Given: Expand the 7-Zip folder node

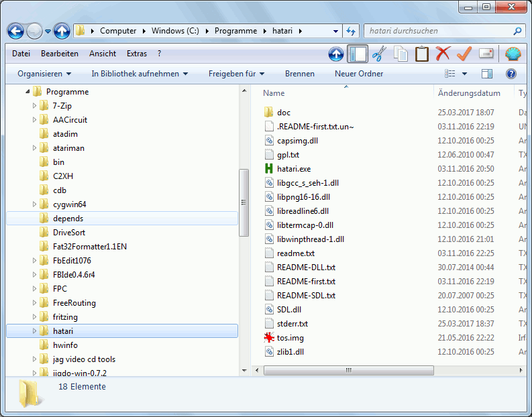Looking at the screenshot, I should pos(34,106).
